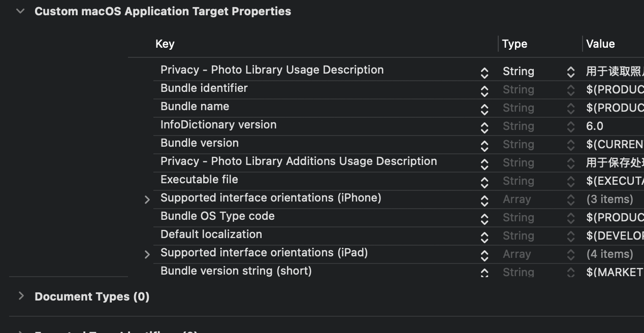Screen dimensions: 644x333
Task: Click the Type column header
Action: click(514, 44)
